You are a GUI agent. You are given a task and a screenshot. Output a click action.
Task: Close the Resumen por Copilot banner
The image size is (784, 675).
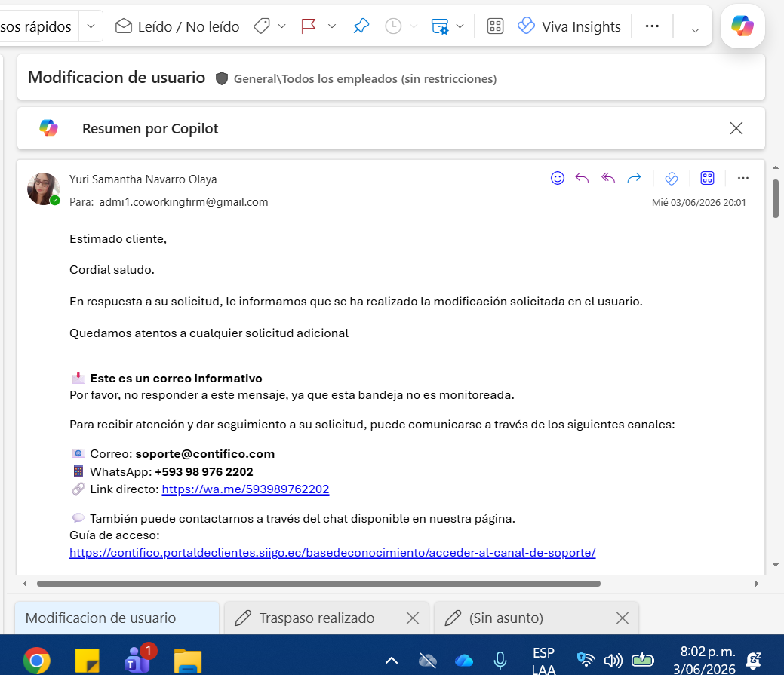pos(736,128)
